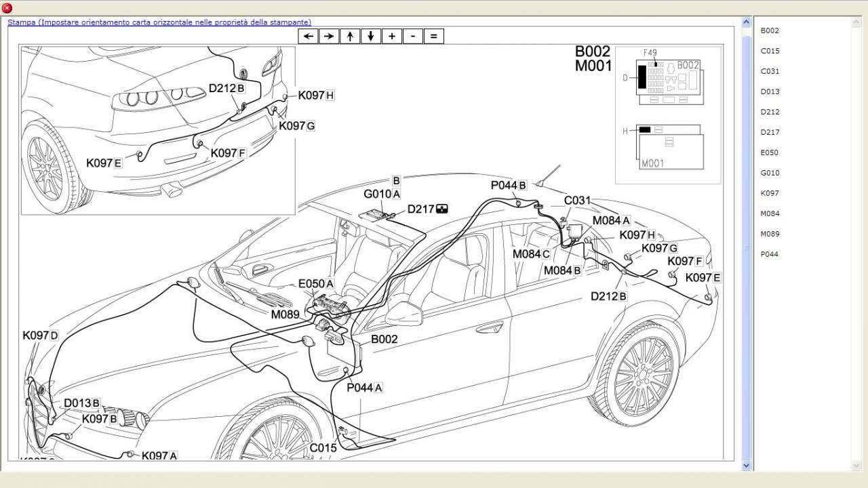The width and height of the screenshot is (868, 488).
Task: Select K097 in the component list
Action: pos(770,193)
